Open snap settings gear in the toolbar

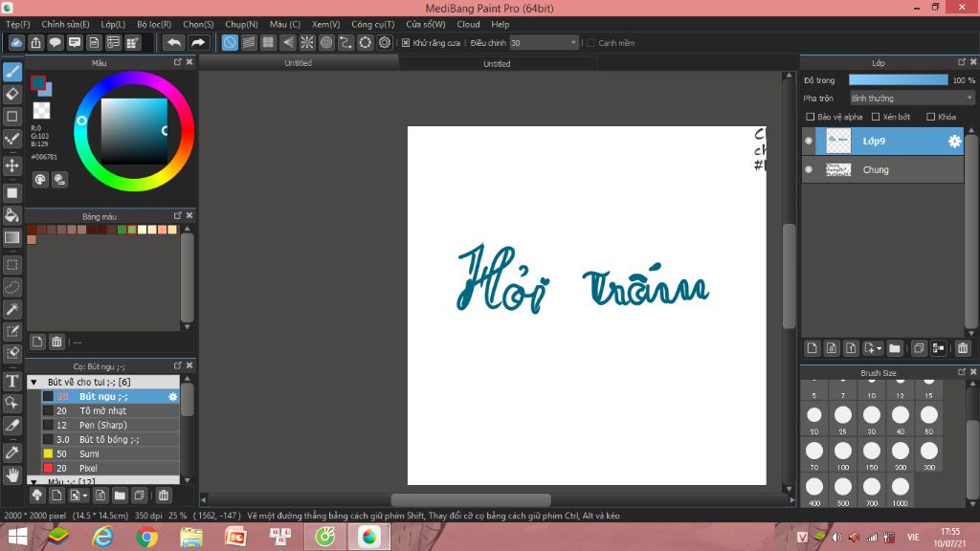pos(385,42)
